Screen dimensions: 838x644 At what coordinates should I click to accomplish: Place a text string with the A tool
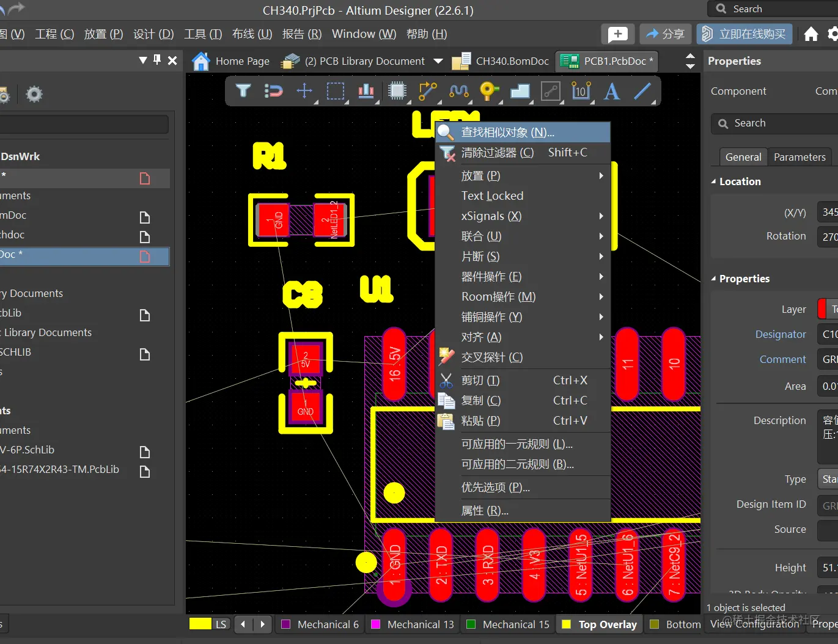pos(612,91)
